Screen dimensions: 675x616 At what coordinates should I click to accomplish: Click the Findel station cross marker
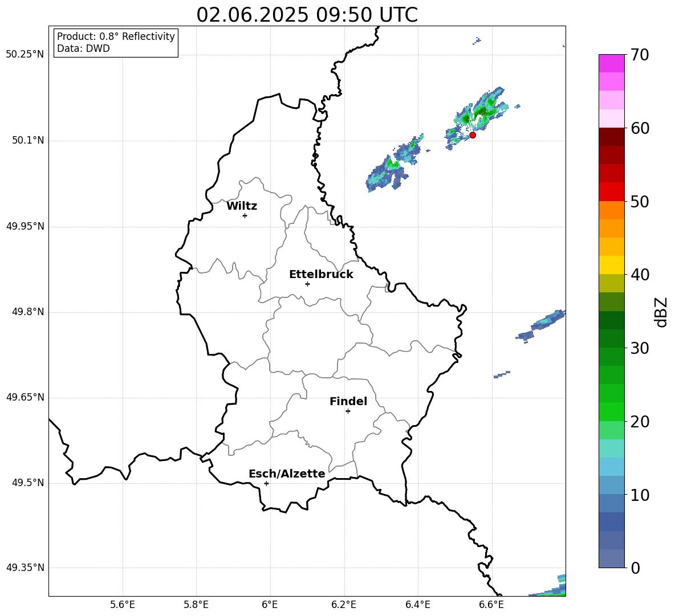(348, 411)
